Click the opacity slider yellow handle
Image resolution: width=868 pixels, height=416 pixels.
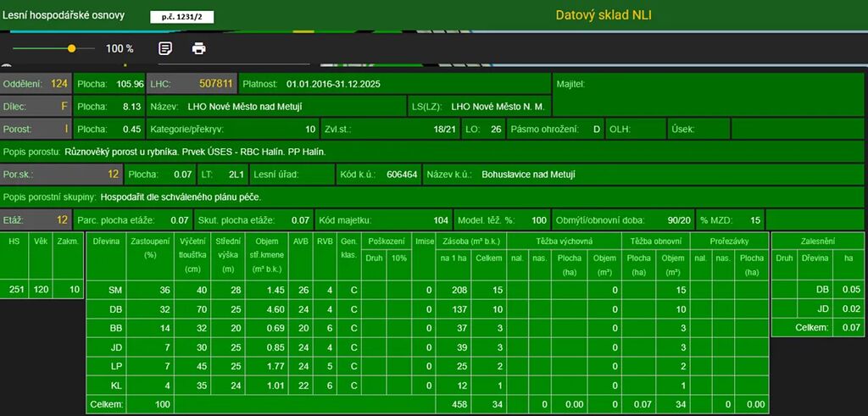coord(71,48)
